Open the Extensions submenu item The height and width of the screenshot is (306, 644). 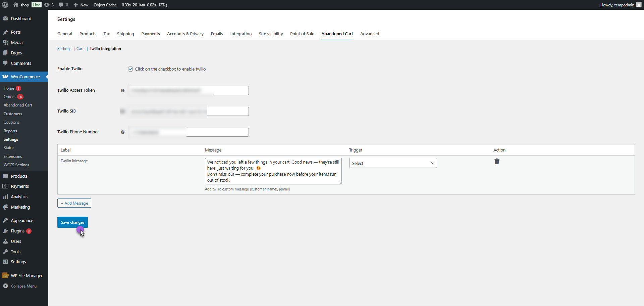click(x=13, y=157)
